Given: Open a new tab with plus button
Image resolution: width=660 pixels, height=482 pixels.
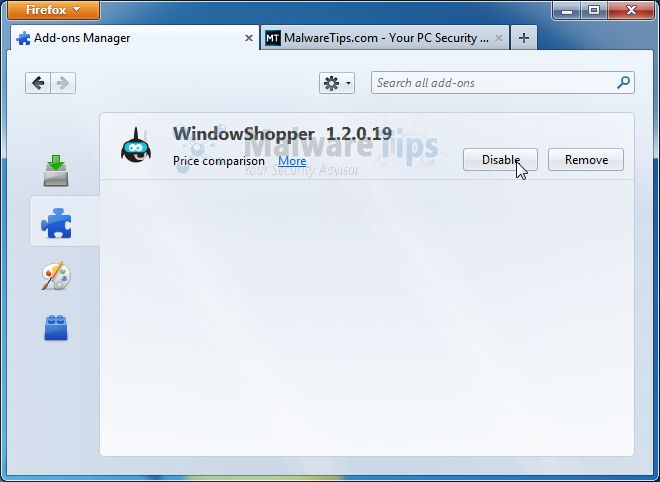Looking at the screenshot, I should pyautogui.click(x=524, y=38).
